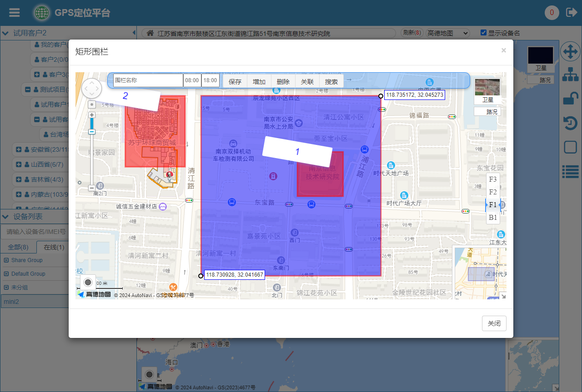Open the list view icon on the right sidebar
582x392 pixels.
570,171
